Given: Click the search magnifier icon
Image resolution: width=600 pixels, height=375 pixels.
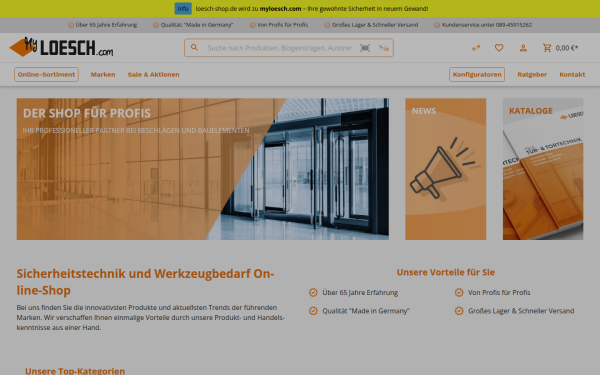Looking at the screenshot, I should 194,47.
